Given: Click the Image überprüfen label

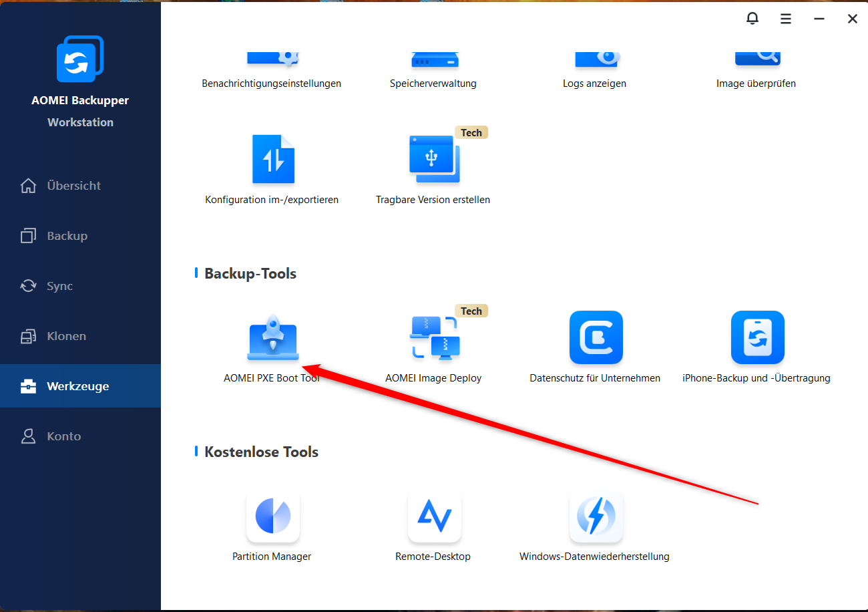Looking at the screenshot, I should (756, 84).
